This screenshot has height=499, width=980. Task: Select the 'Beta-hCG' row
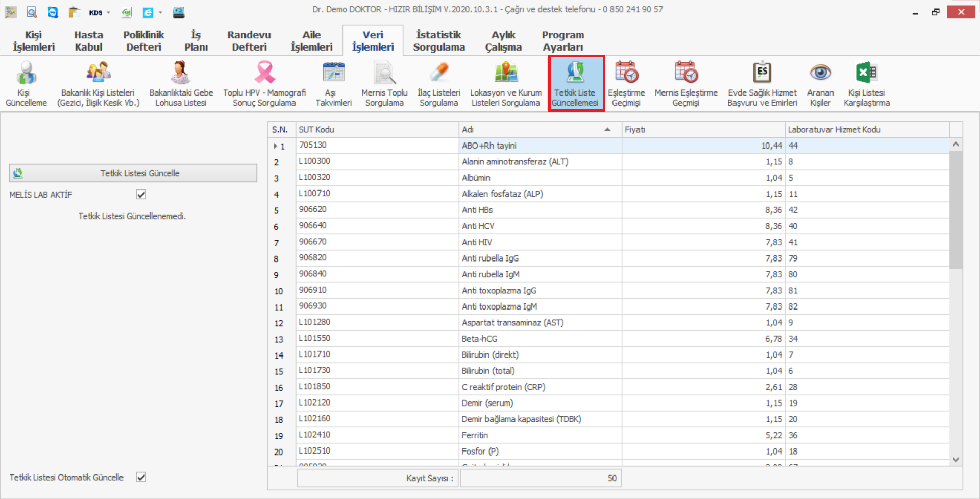coord(608,339)
